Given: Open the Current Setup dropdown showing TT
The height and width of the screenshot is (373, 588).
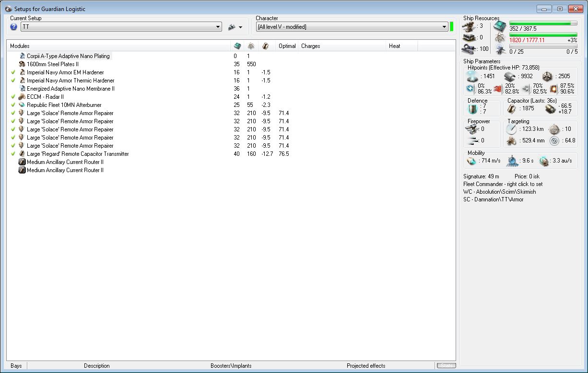Looking at the screenshot, I should 121,27.
